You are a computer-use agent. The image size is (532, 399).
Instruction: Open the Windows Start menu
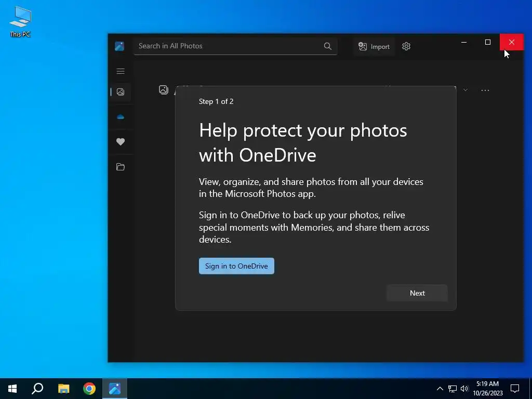pos(12,389)
